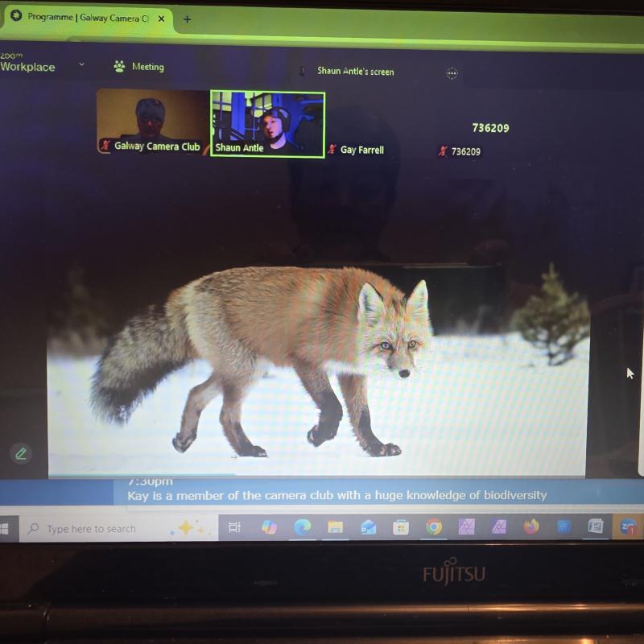The height and width of the screenshot is (644, 644).
Task: Click the Type here to search box
Action: [91, 529]
